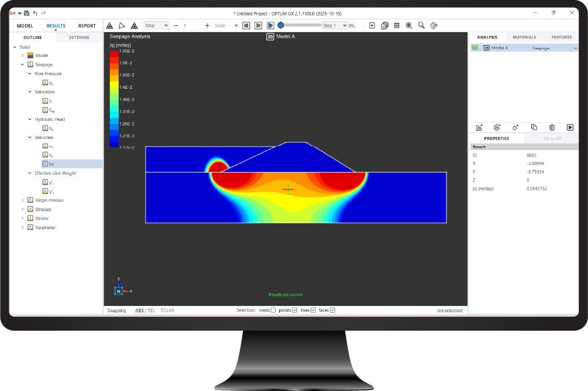Select vy under Velocities in outline
588x391 pixels.
click(x=52, y=155)
